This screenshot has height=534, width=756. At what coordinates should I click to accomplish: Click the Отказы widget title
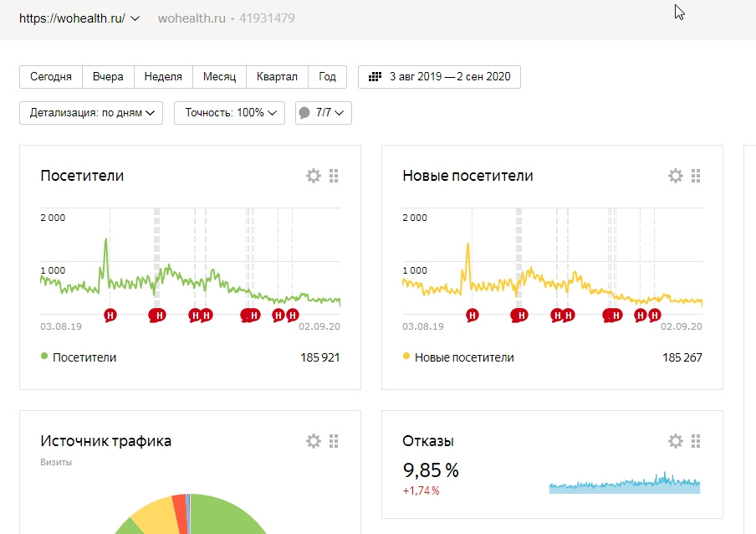(x=428, y=441)
